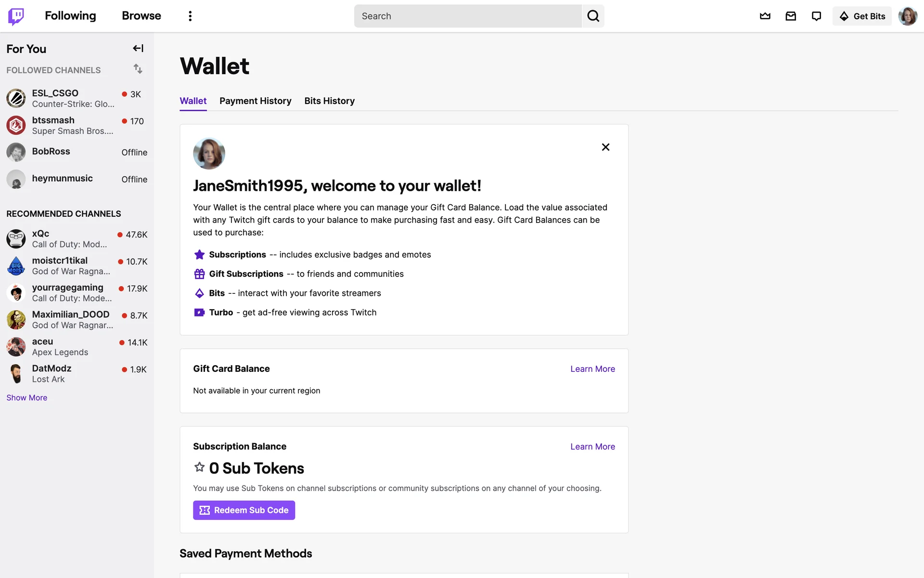Open the Following menu item
Viewport: 924px width, 578px height.
pos(70,16)
